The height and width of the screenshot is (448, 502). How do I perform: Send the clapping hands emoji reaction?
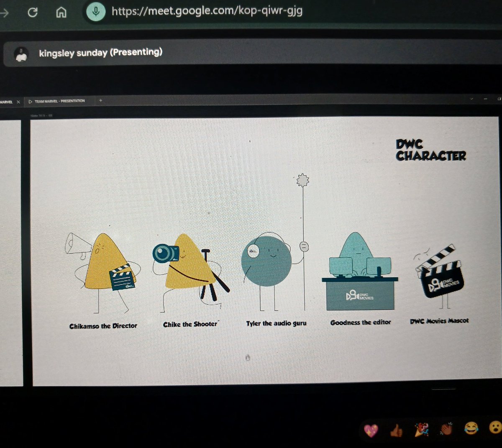pos(446,429)
